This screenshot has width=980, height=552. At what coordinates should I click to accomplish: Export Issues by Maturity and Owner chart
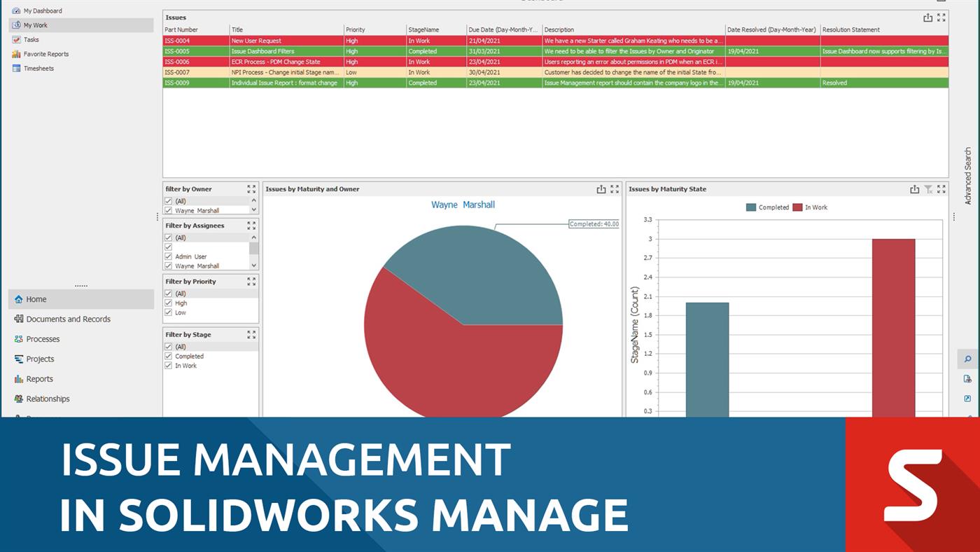coord(601,189)
